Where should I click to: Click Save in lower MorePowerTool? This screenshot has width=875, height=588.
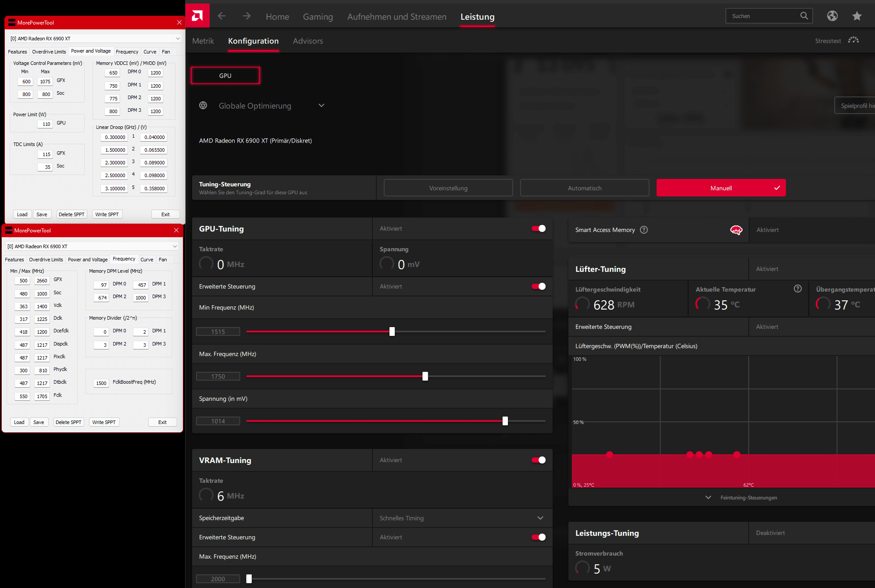point(39,422)
